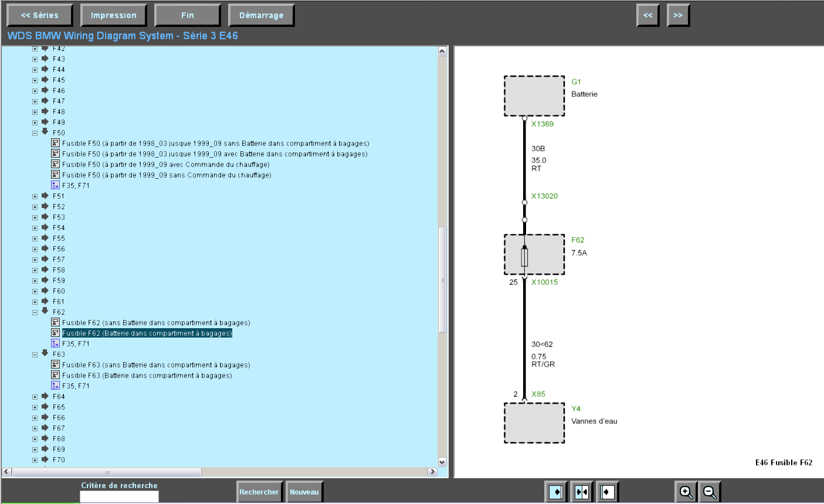Select the split layout button with two facing arrows
Viewport: 824px width, 504px height.
coord(581,492)
